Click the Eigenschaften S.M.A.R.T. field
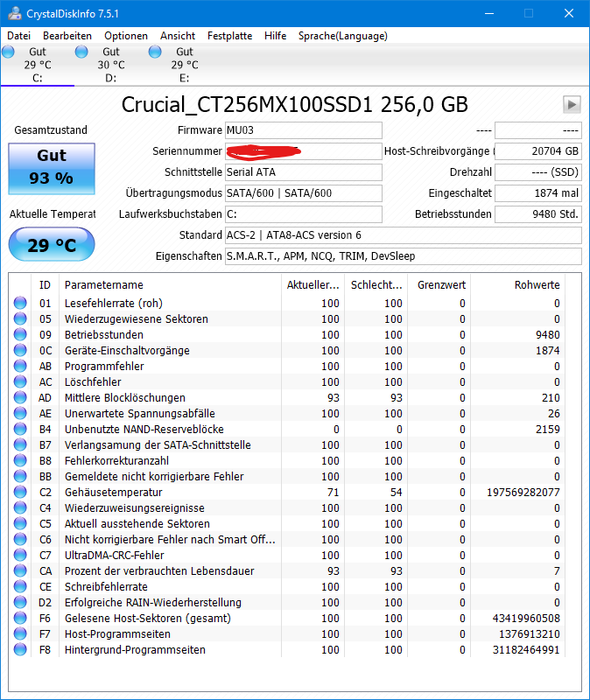590x700 pixels. coord(404,256)
